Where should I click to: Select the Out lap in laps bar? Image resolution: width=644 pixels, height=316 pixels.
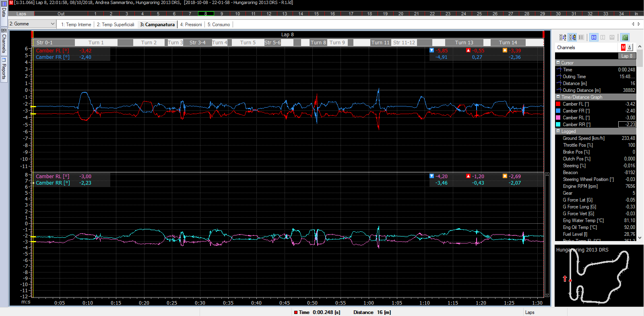[61, 14]
